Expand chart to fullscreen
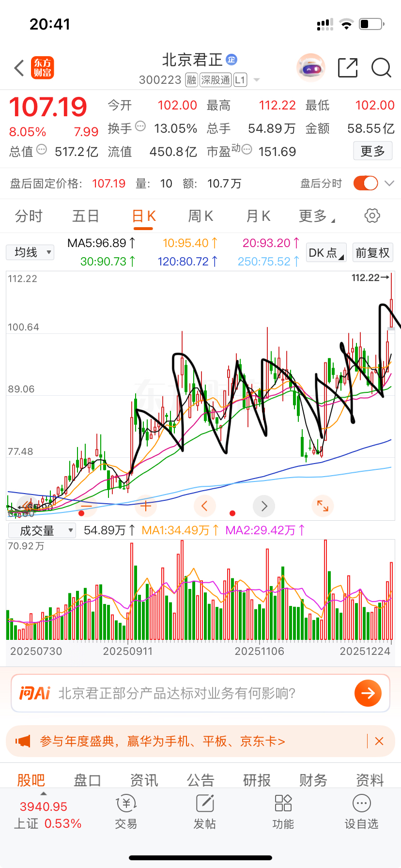 click(x=323, y=506)
